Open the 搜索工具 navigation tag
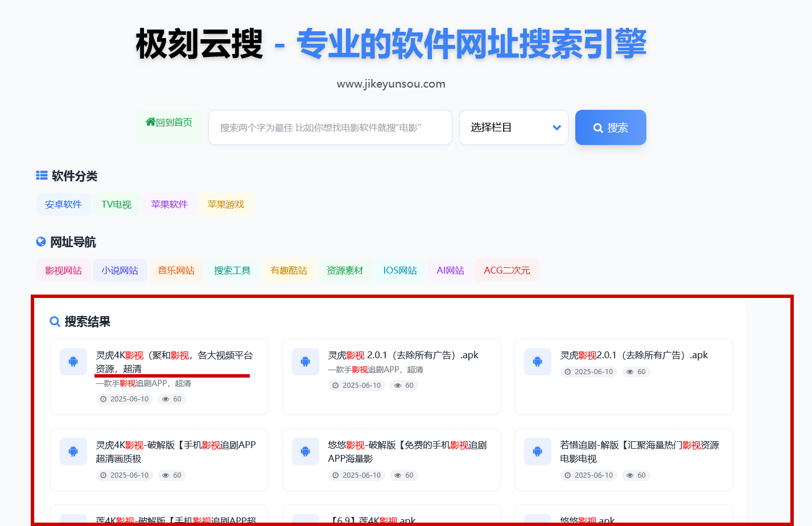This screenshot has height=526, width=812. click(x=233, y=270)
